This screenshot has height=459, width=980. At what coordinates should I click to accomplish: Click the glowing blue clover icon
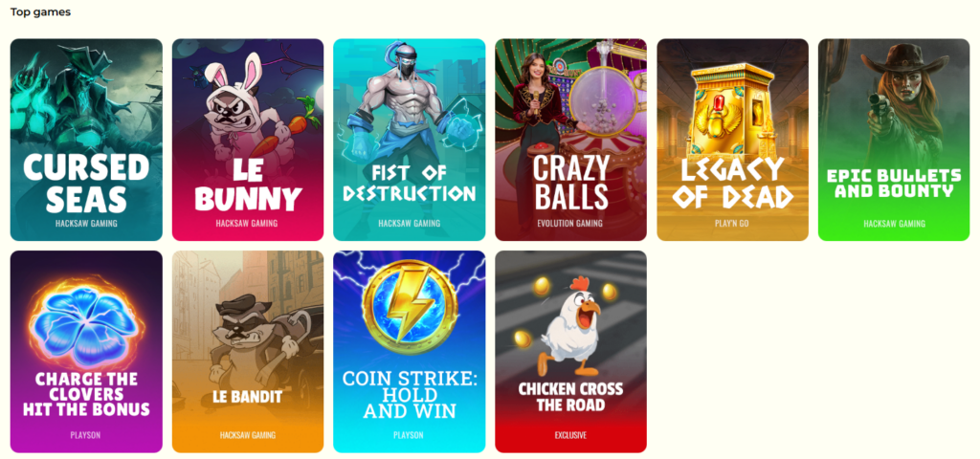coord(87,321)
